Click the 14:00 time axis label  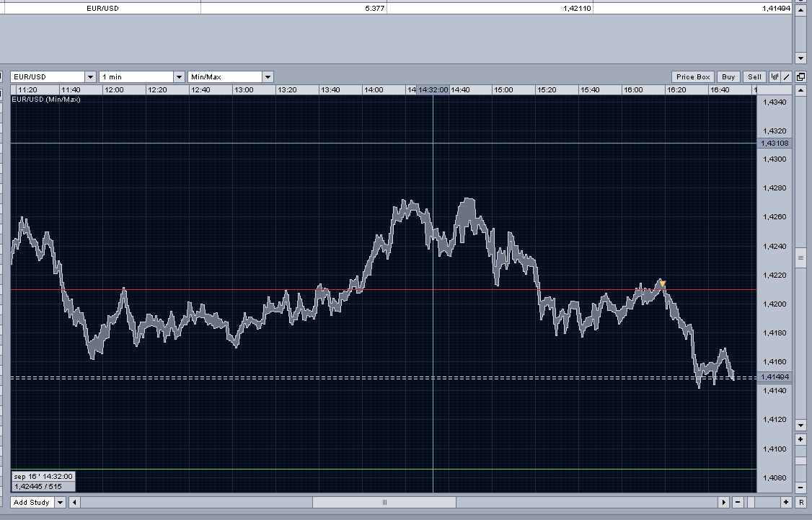coord(374,89)
